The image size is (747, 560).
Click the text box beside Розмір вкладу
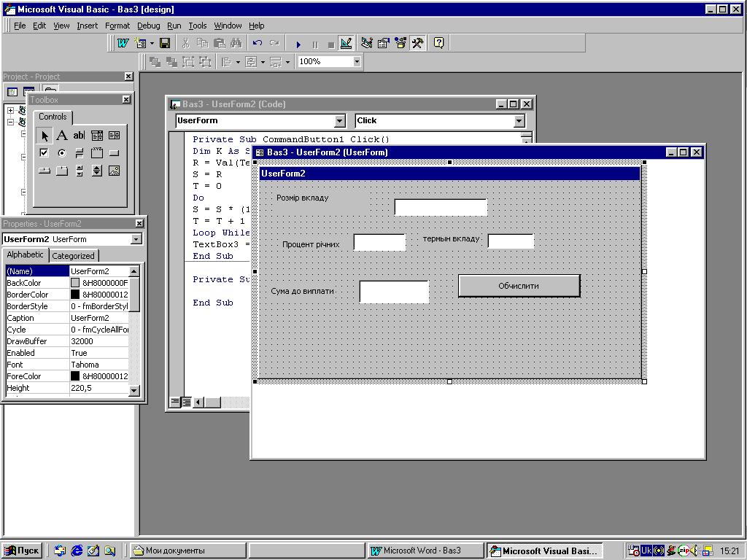[441, 208]
